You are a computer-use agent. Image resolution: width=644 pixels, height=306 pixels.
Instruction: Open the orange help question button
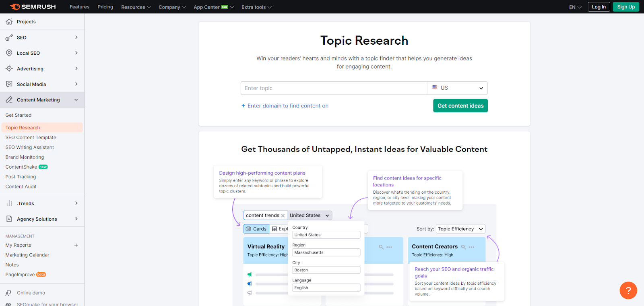tap(628, 290)
